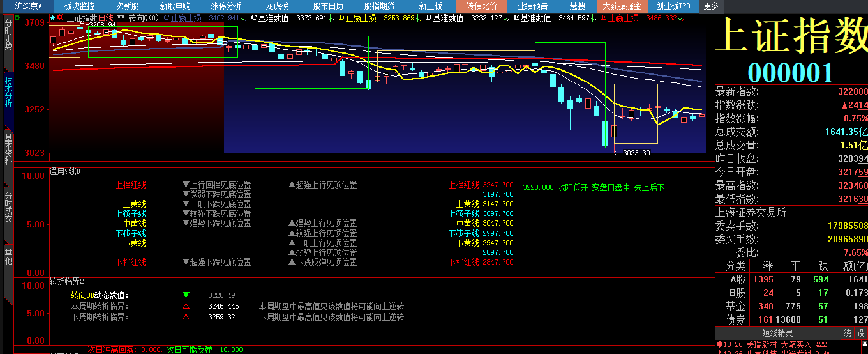868x354 pixels.
Task: Select 基本资料 vertical side tab
Action: point(8,149)
